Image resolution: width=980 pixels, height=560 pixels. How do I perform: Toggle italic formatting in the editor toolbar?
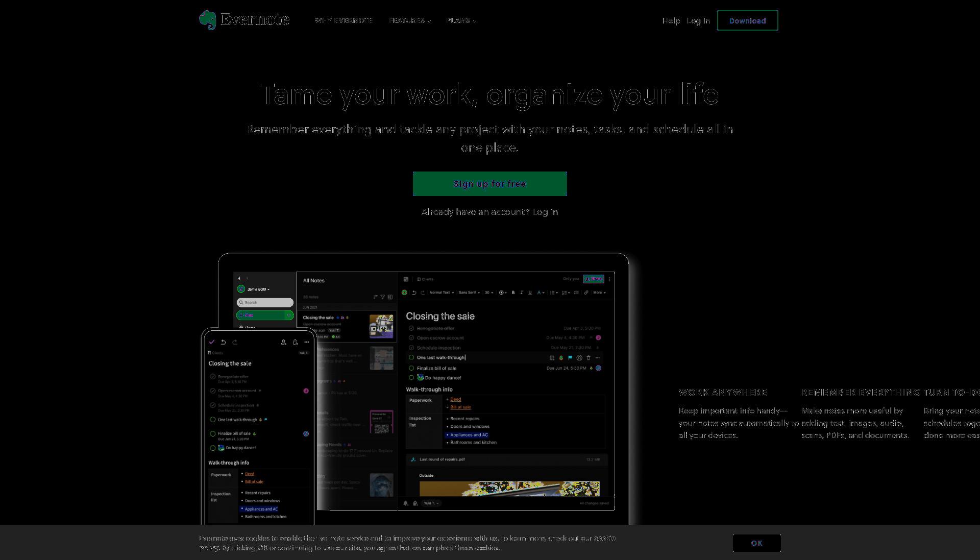521,293
